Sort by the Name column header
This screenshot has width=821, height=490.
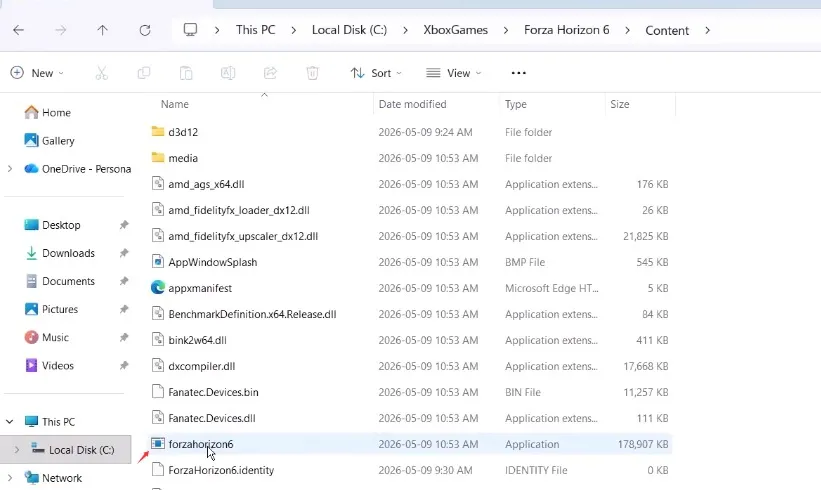[174, 104]
